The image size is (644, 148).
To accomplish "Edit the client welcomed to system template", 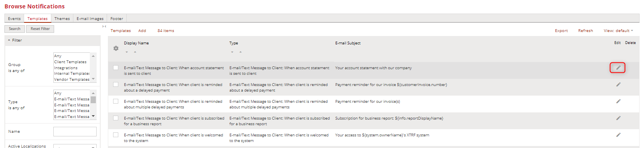I will [x=618, y=135].
